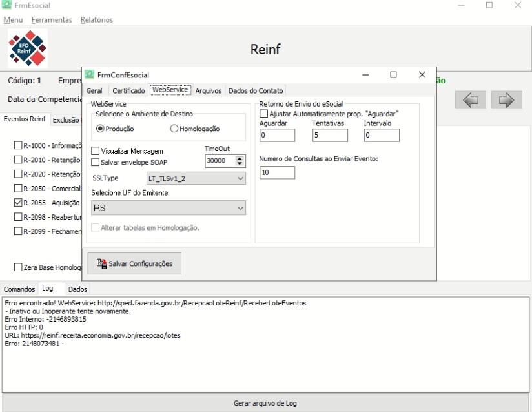Select the WebService tab
The height and width of the screenshot is (412, 532).
coord(170,90)
